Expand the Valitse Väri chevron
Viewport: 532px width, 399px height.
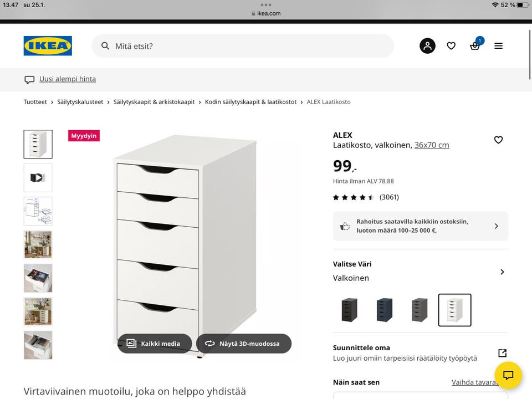(502, 272)
